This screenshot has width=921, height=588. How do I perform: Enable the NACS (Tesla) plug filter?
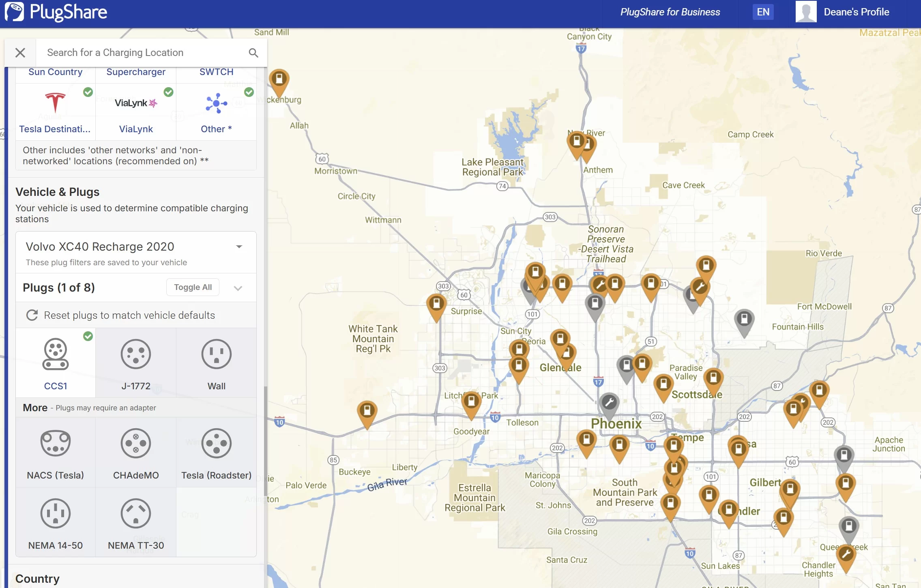(x=56, y=453)
